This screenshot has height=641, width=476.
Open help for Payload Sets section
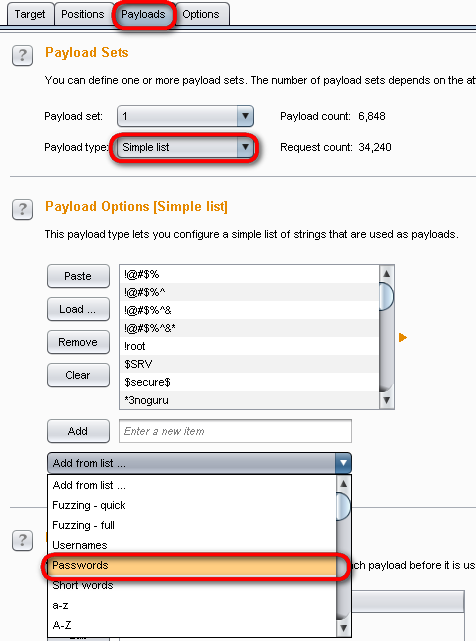pos(22,55)
